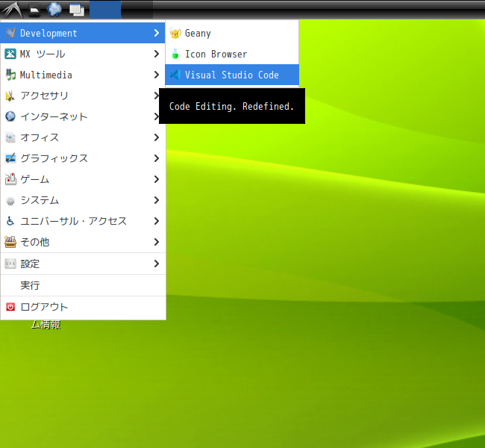485x448 pixels.
Task: Expand the 設定 submenu arrow
Action: (x=157, y=264)
